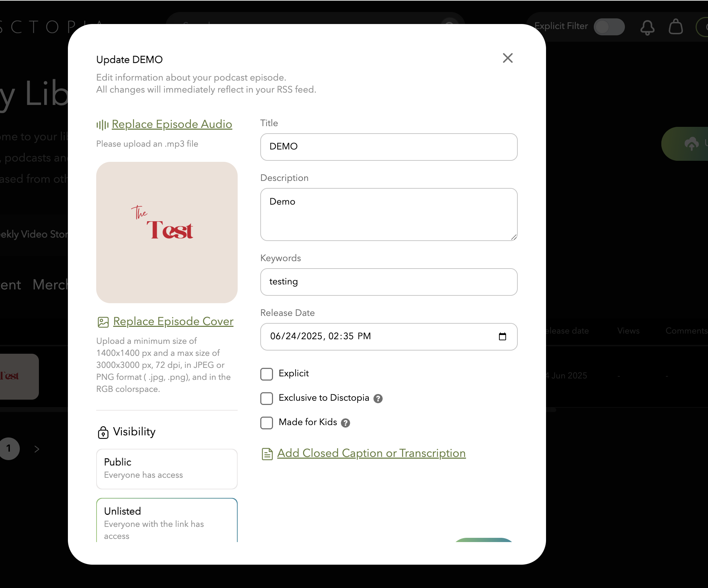708x588 pixels.
Task: Click the Release Date field
Action: (x=389, y=337)
